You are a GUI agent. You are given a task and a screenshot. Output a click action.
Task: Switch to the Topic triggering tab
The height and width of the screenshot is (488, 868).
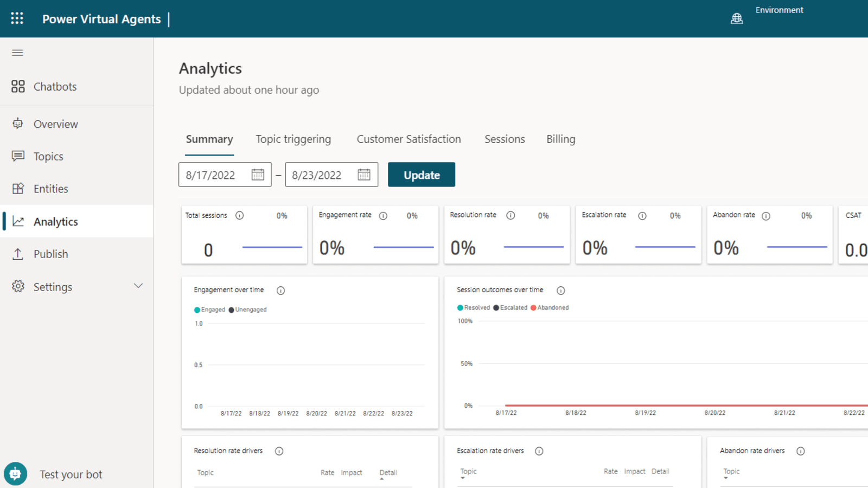293,139
